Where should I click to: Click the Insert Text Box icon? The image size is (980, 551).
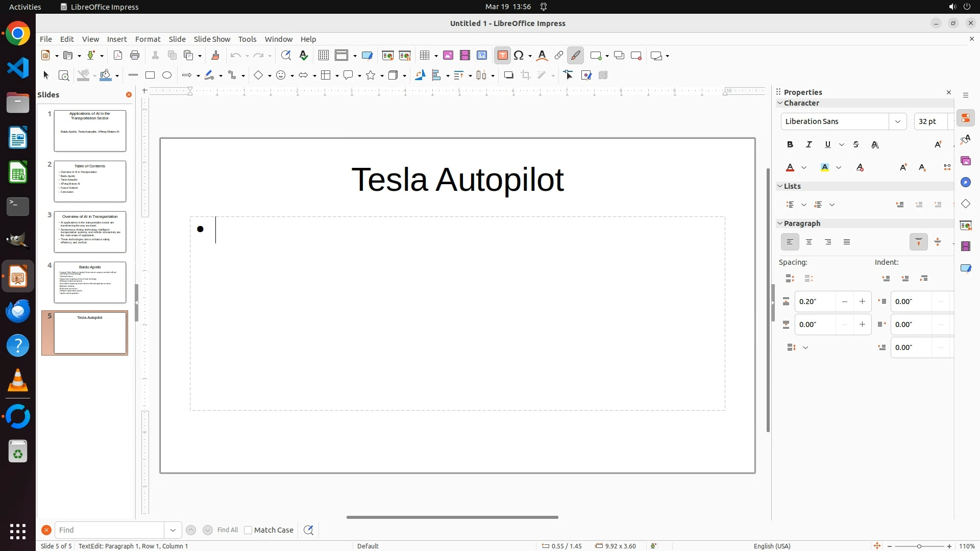pos(502,56)
